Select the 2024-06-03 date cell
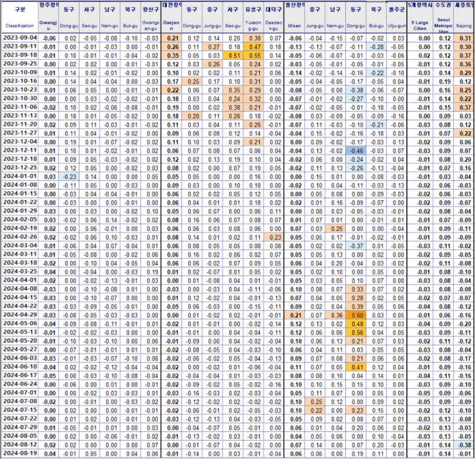 [x=20, y=358]
